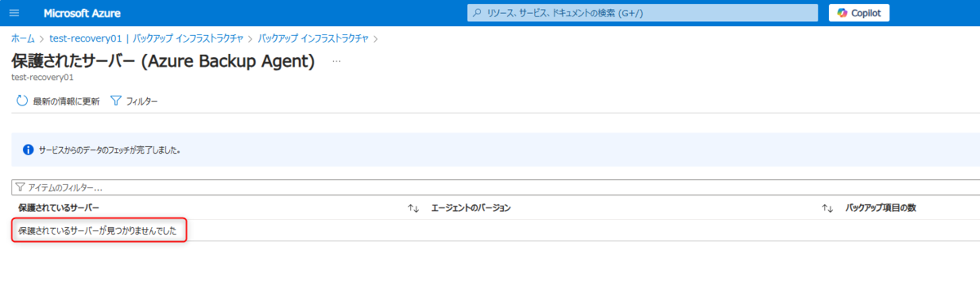Click the 最新の情報に更新 refresh icon

[x=22, y=101]
